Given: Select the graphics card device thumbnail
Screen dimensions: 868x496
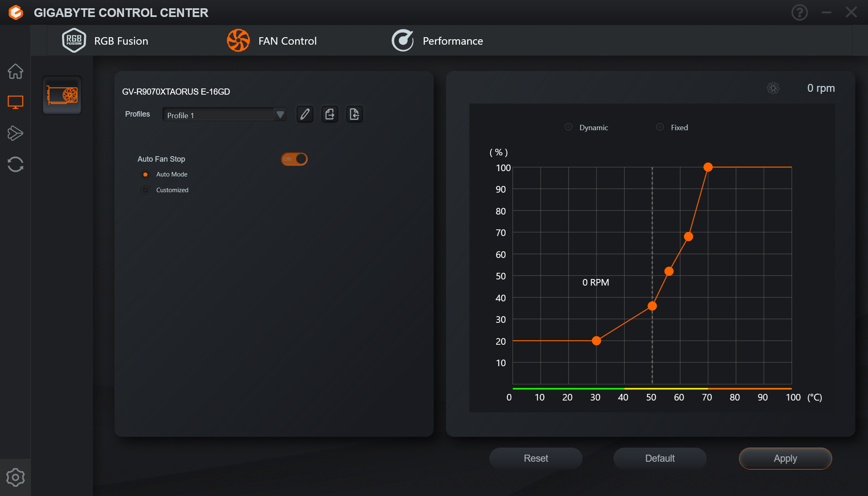Looking at the screenshot, I should pyautogui.click(x=62, y=95).
